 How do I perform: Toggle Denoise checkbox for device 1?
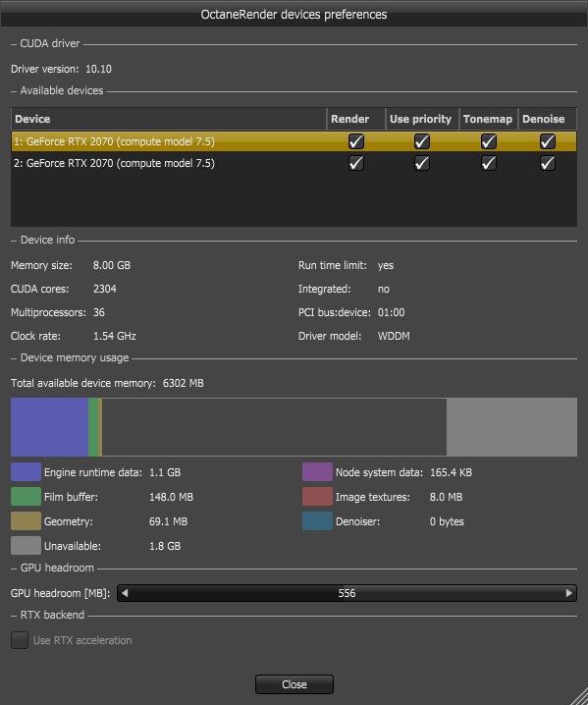pyautogui.click(x=547, y=141)
